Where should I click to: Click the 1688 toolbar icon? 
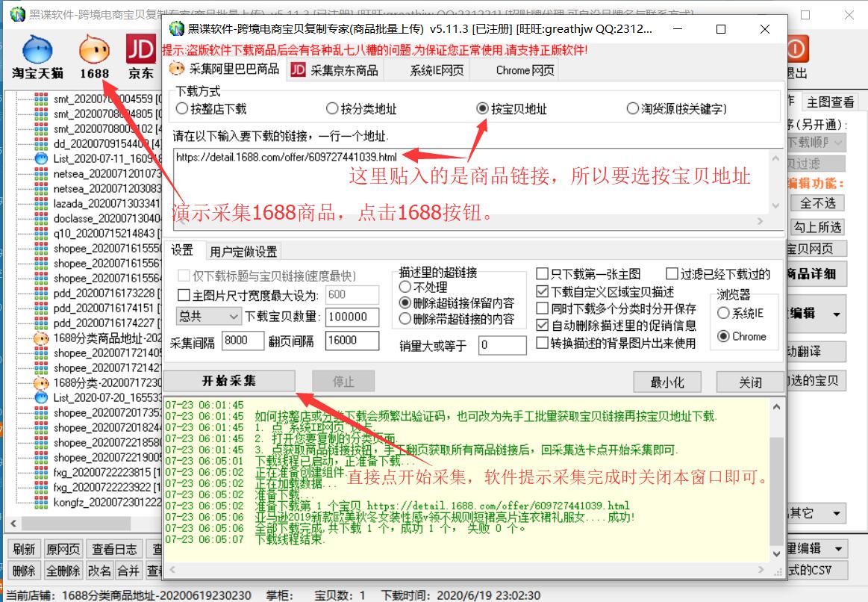coord(94,57)
